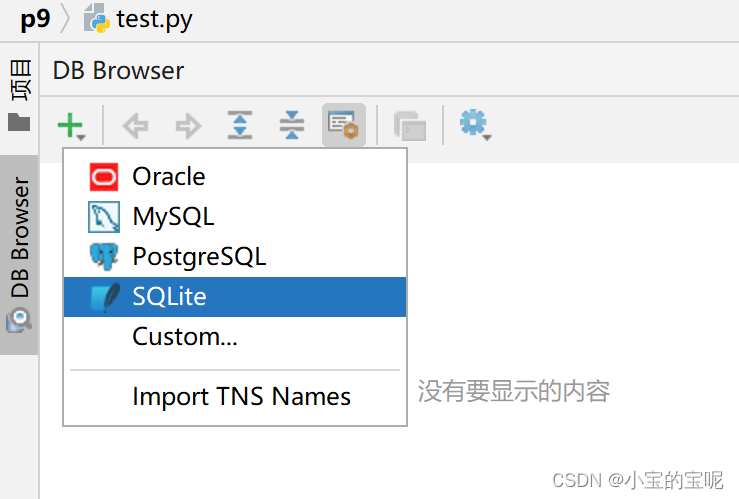Click the back navigation arrow

[135, 126]
